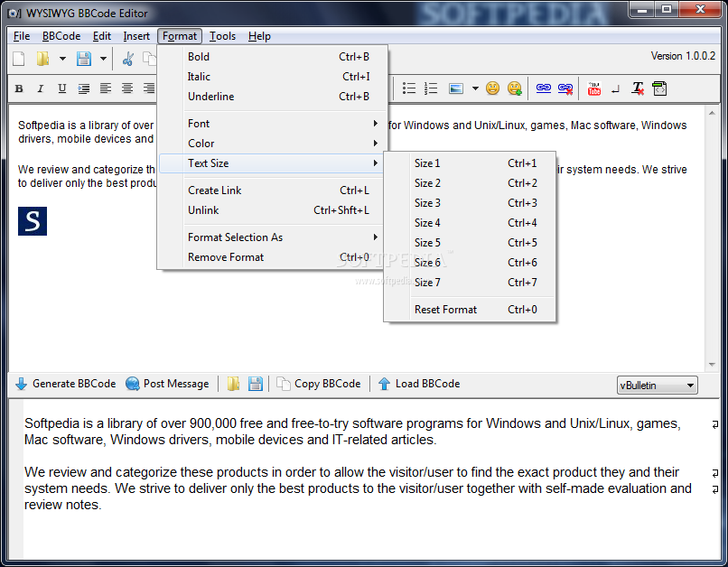Select Size 7 from Text Size submenu
The image size is (728, 567).
[x=470, y=283]
